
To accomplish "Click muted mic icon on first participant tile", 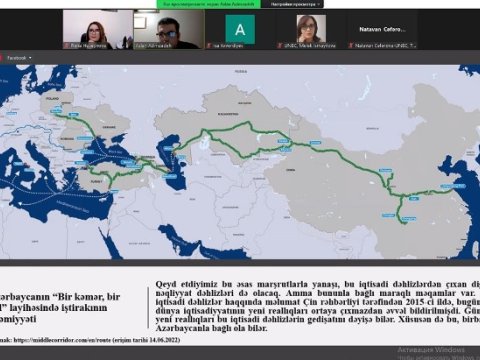I will pyautogui.click(x=67, y=46).
